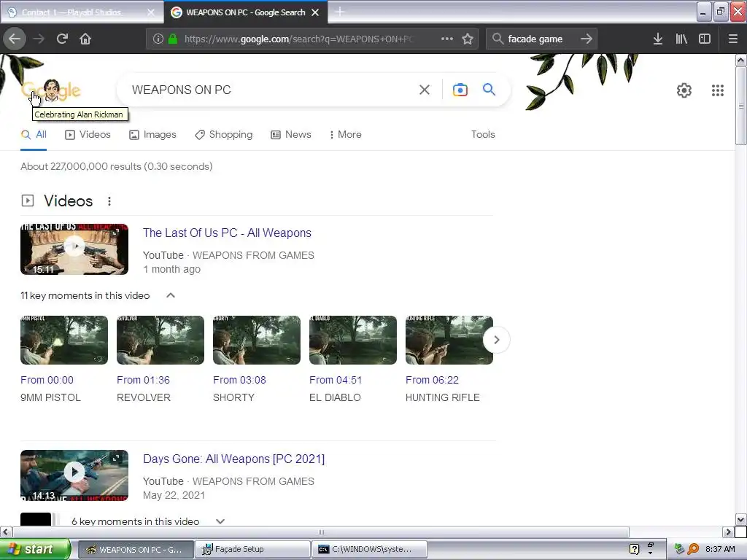Click the green secure connection padlock
The image size is (747, 560).
[x=173, y=39]
